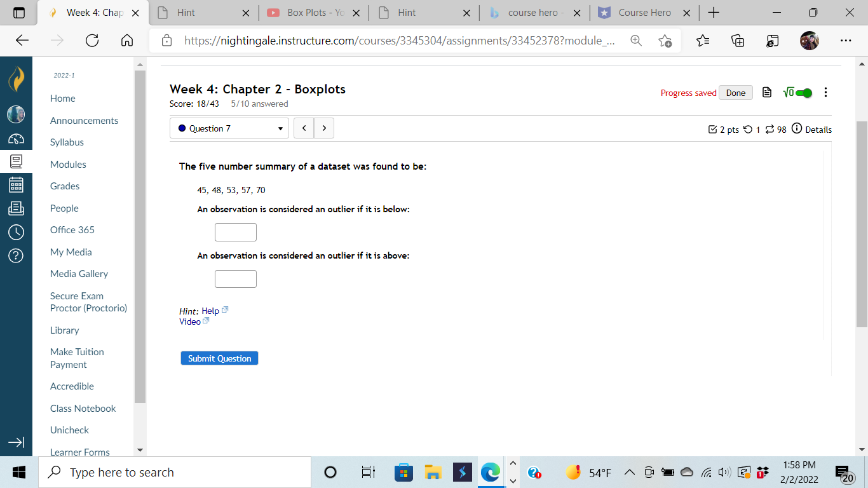Open the Account avatar in sidebar
The image size is (868, 488).
(16, 114)
